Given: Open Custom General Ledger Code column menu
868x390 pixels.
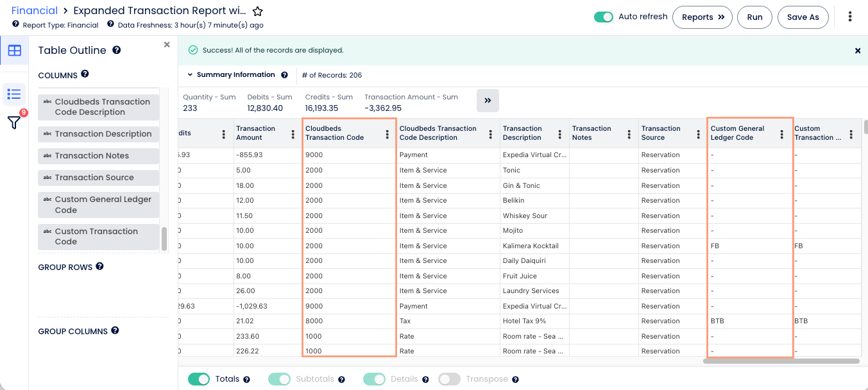Looking at the screenshot, I should click(781, 134).
